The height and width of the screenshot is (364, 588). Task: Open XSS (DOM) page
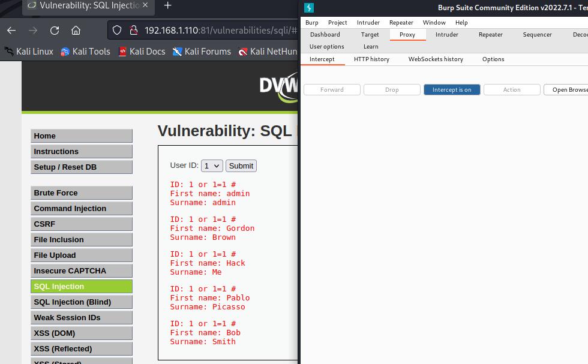[x=82, y=333]
